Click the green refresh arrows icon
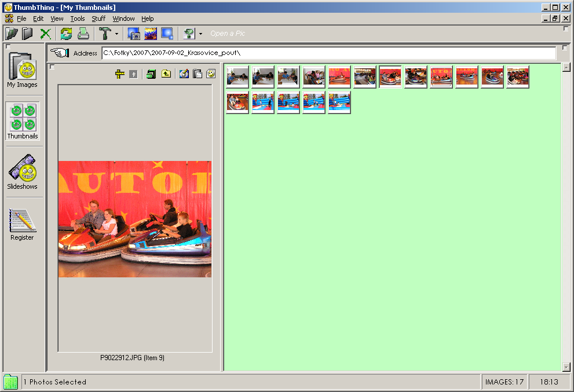 (66, 34)
